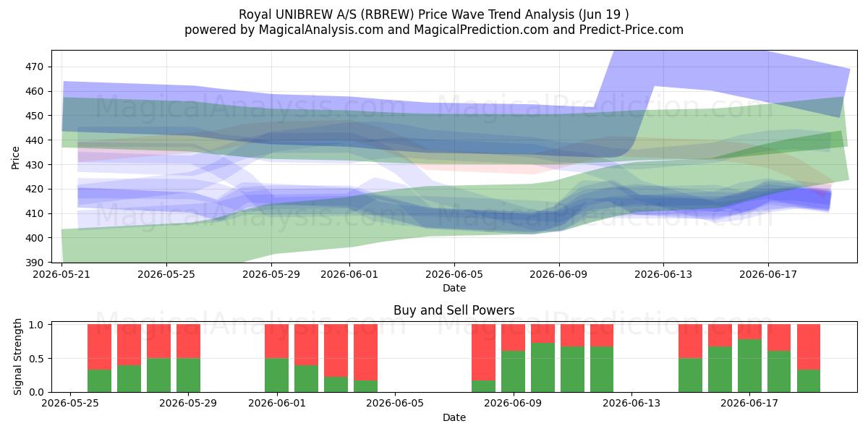Screen dimensions: 868x434
Task: Click the 'Signal Strength' axis label
Action: [19, 358]
